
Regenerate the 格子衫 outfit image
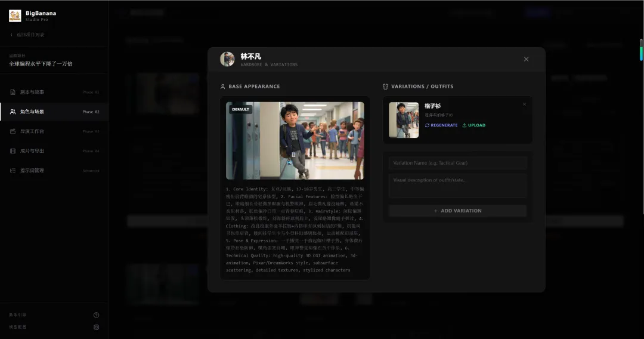[x=441, y=125]
